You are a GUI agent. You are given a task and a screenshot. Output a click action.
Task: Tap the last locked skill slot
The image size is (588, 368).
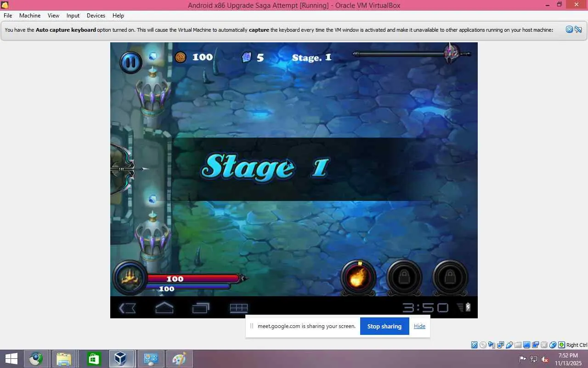450,277
